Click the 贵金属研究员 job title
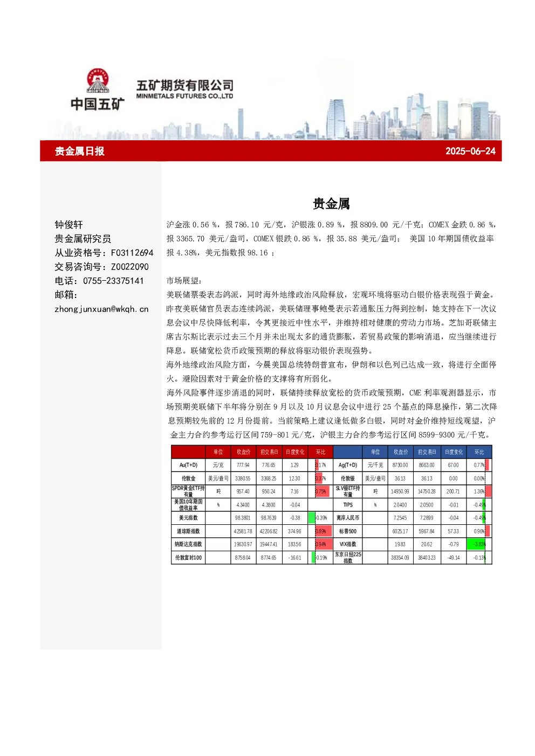This screenshot has width=535, height=756. pyautogui.click(x=83, y=239)
